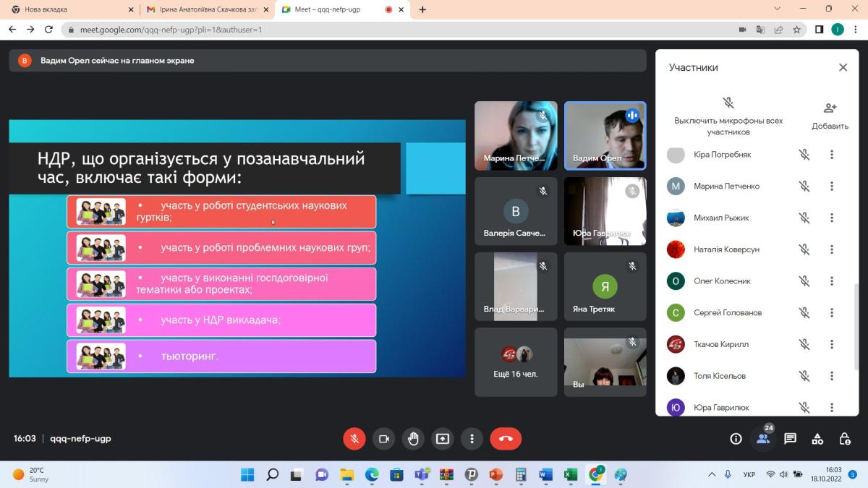This screenshot has height=488, width=868.
Task: Toggle your camera off
Action: click(384, 439)
